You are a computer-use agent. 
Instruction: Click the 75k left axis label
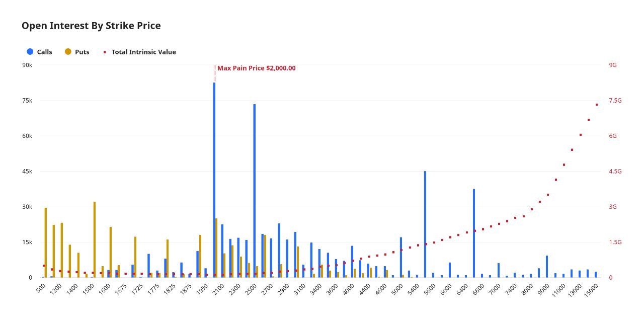pos(27,101)
